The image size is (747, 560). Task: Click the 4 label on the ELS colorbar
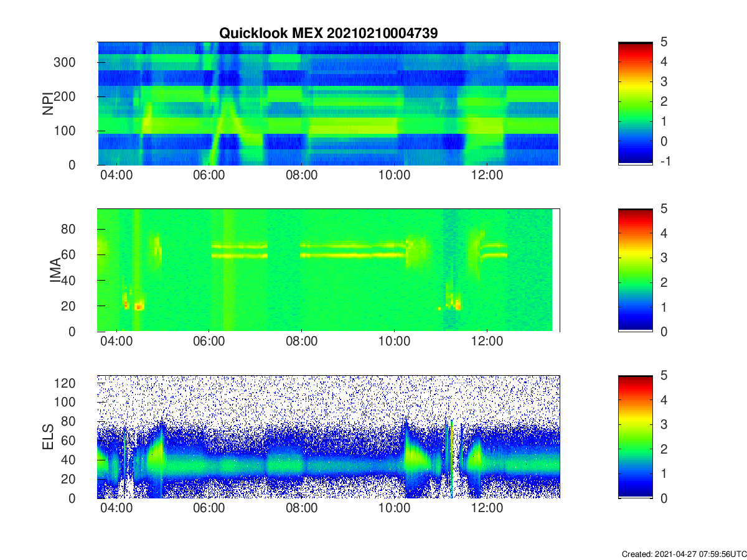point(664,399)
